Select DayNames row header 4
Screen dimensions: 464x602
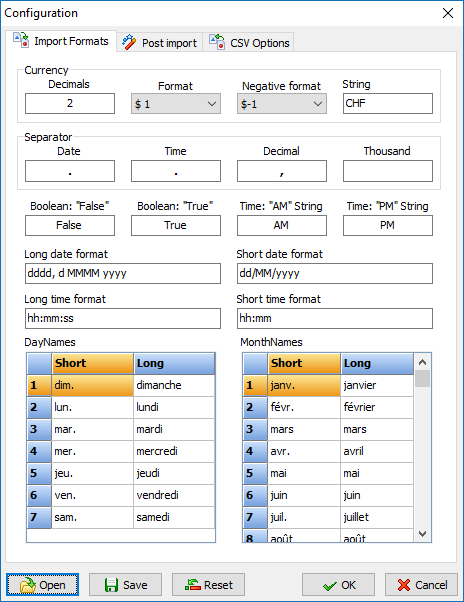click(39, 451)
